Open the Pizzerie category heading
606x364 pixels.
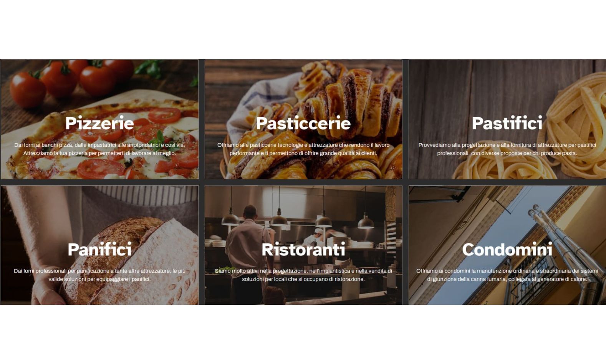[99, 123]
